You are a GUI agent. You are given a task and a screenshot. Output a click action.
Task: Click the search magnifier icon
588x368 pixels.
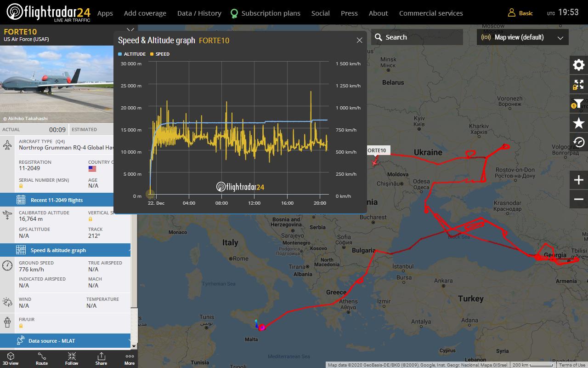379,37
